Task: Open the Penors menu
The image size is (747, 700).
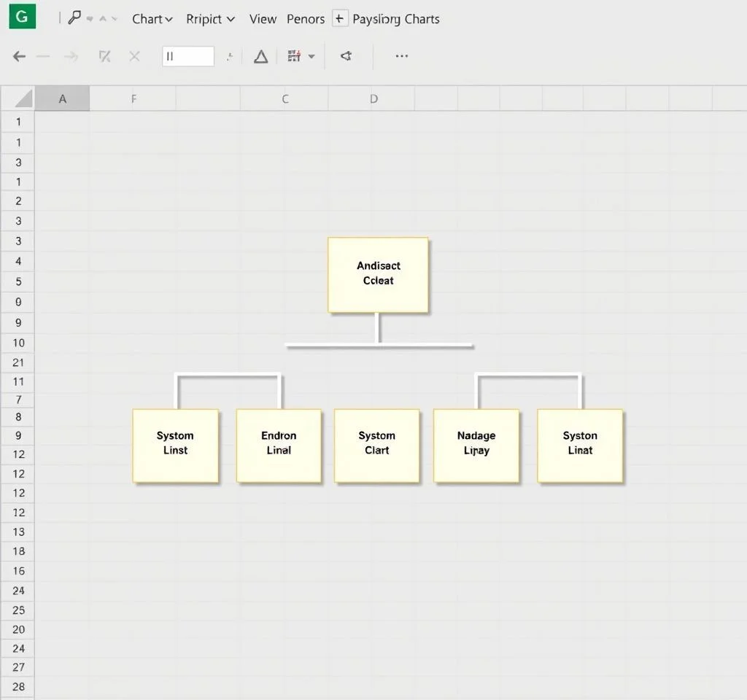Action: (306, 19)
